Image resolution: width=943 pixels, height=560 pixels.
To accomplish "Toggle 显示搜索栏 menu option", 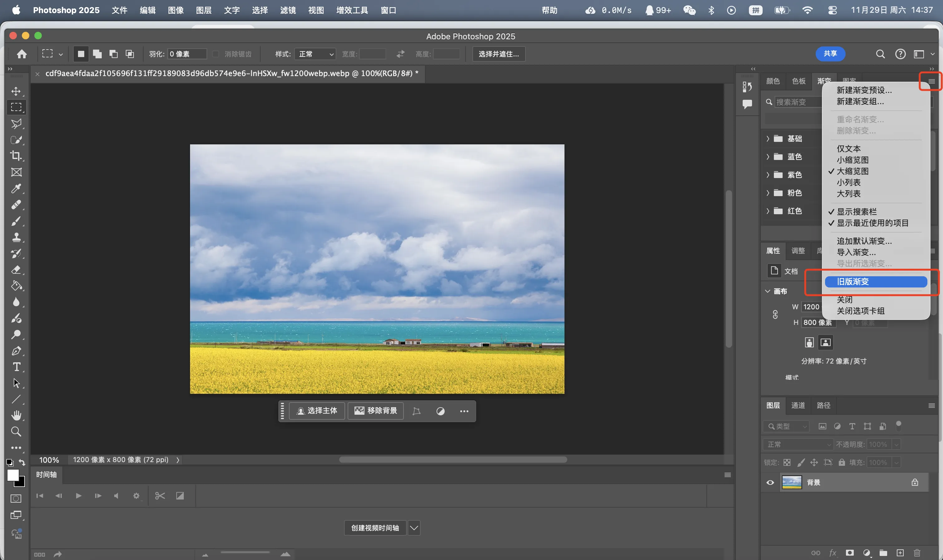I will tap(857, 212).
